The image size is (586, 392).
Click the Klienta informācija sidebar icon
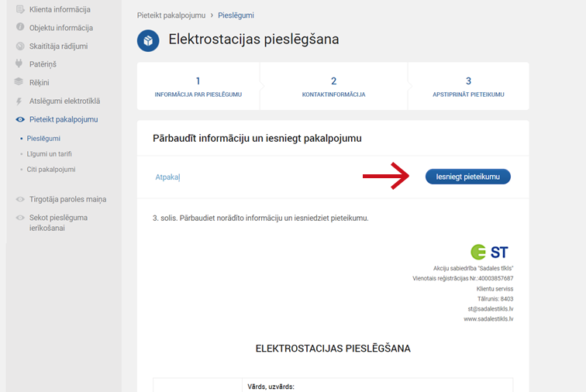[20, 9]
